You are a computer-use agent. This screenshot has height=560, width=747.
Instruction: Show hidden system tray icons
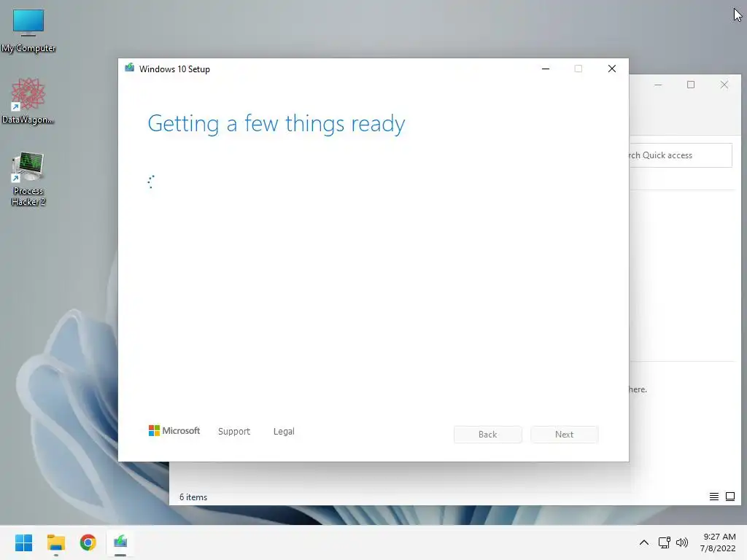pyautogui.click(x=643, y=542)
